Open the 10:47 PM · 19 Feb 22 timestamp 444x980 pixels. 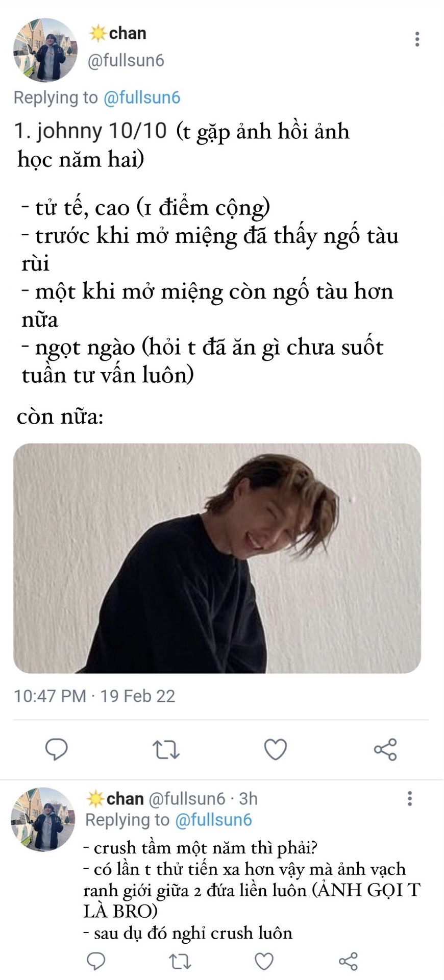(94, 696)
